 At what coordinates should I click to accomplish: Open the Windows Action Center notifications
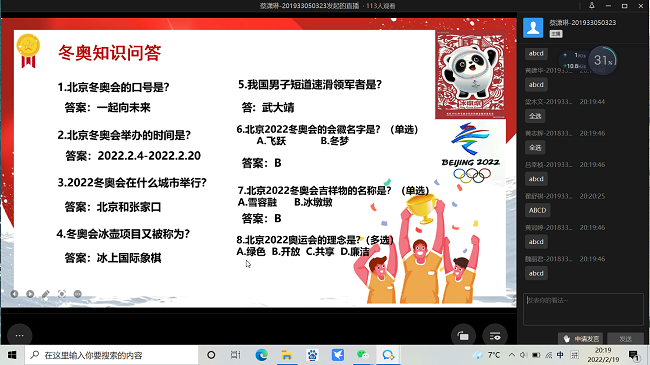click(x=633, y=355)
